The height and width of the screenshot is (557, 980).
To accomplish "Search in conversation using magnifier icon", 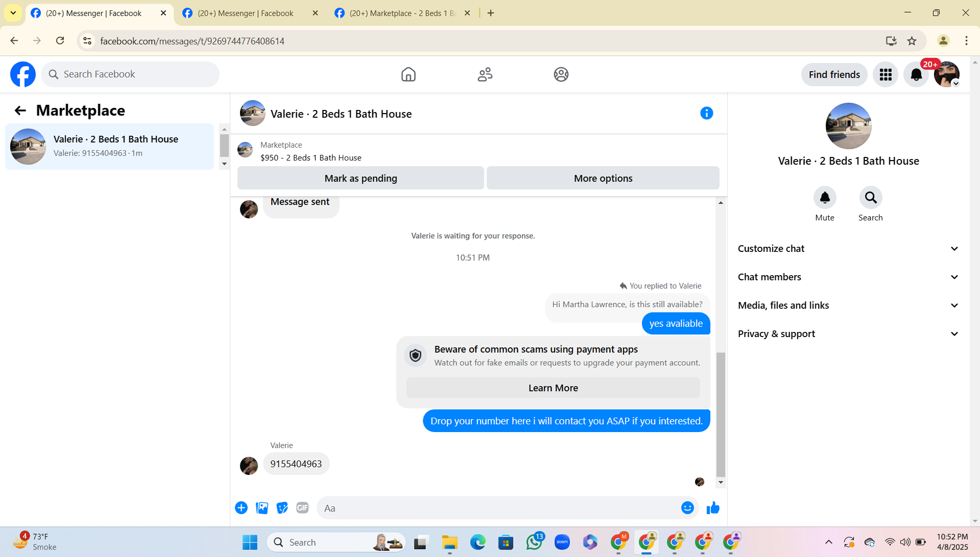I will (x=871, y=198).
